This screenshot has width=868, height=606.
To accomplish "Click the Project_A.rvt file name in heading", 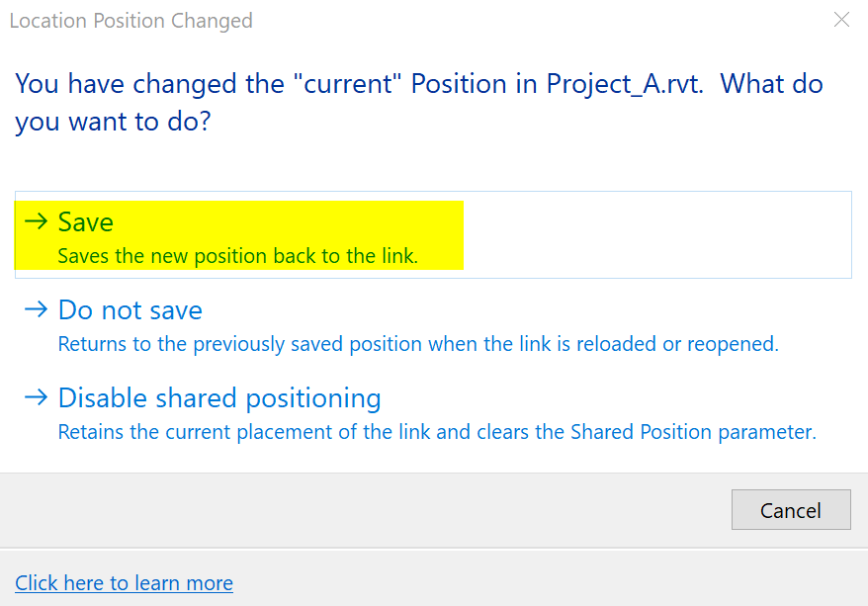I will pyautogui.click(x=627, y=83).
